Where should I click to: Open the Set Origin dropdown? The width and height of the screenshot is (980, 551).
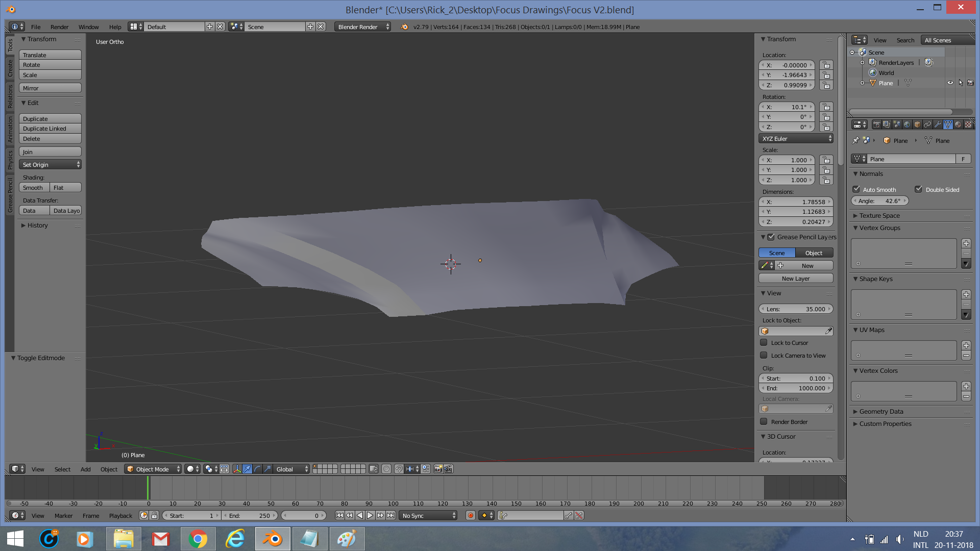[x=50, y=164]
